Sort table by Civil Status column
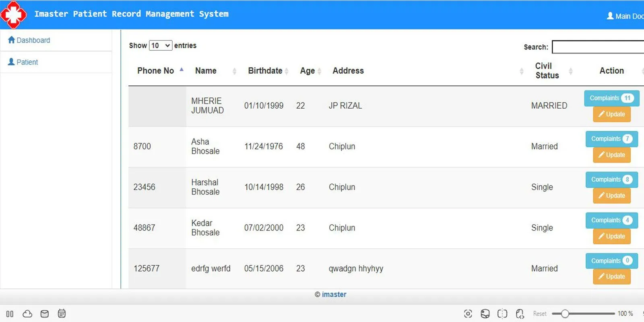 coord(547,71)
